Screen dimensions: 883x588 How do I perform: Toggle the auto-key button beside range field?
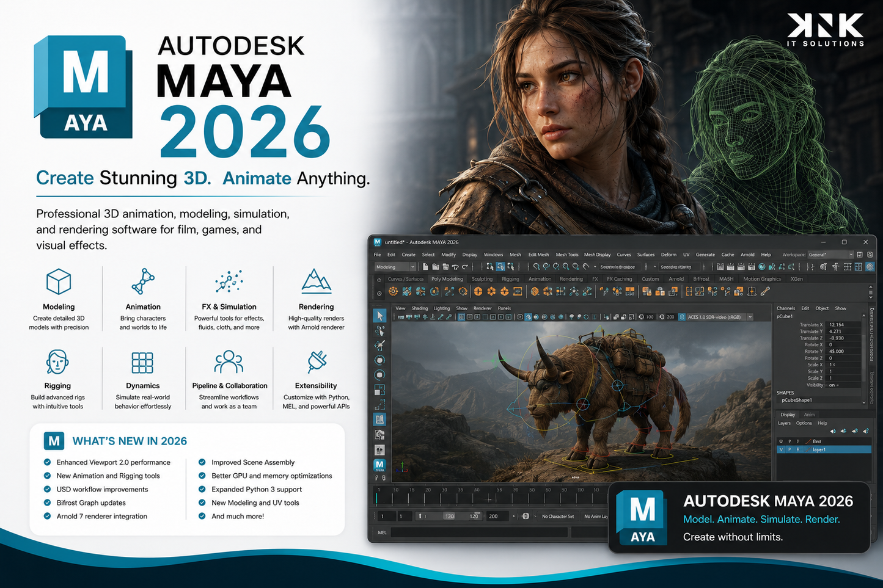click(x=525, y=516)
